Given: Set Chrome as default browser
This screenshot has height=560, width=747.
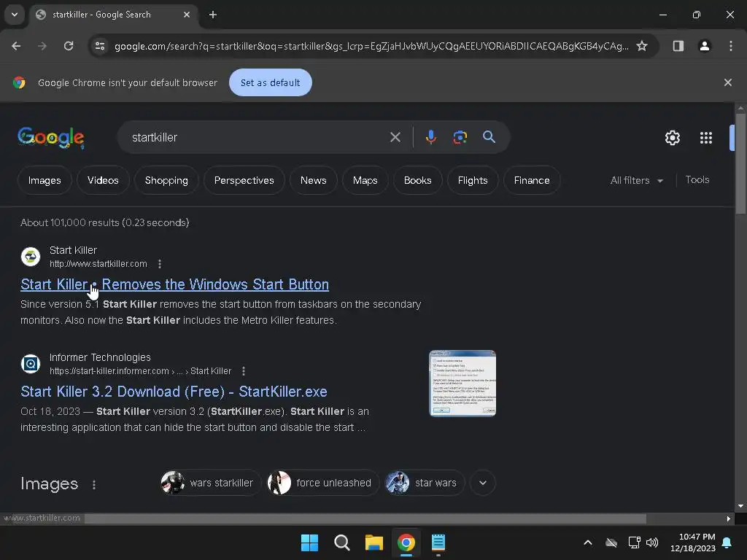Looking at the screenshot, I should tap(270, 82).
